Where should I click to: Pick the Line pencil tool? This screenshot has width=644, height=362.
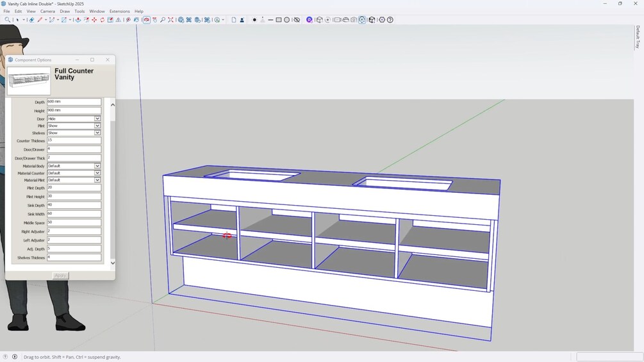[x=40, y=20]
